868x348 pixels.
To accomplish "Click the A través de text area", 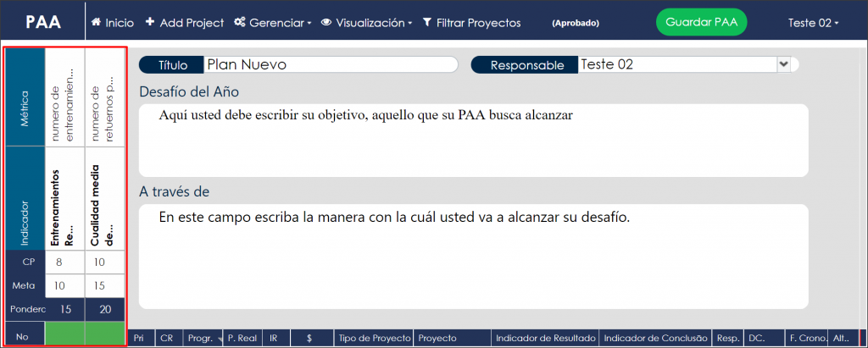I will click(473, 257).
